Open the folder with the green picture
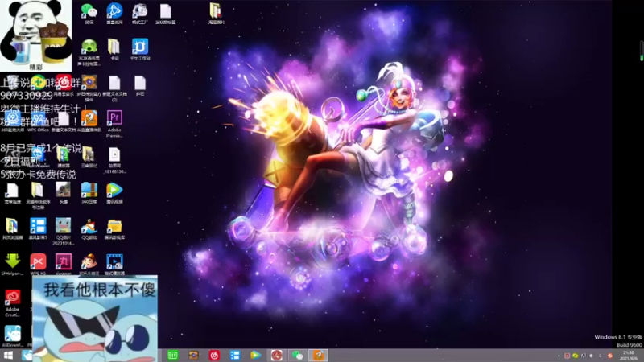This screenshot has height=362, width=644. (64, 157)
